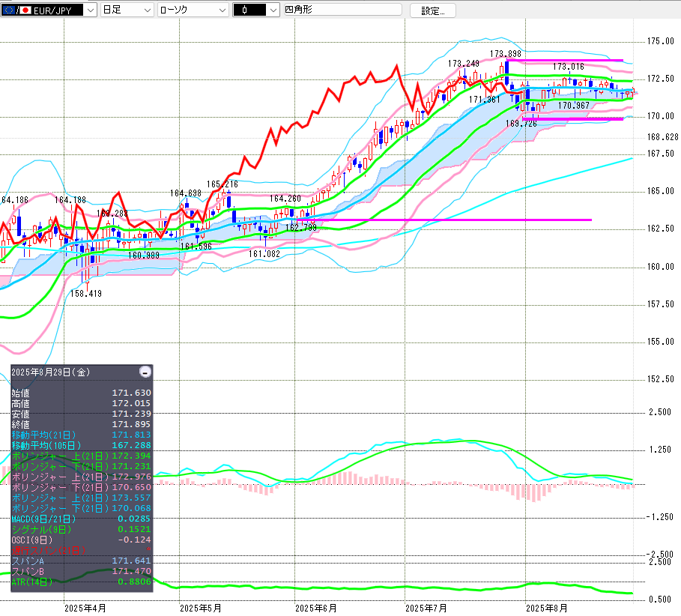The image size is (681, 616).
Task: Select the スパンA 171.641 row
Action: 82,561
